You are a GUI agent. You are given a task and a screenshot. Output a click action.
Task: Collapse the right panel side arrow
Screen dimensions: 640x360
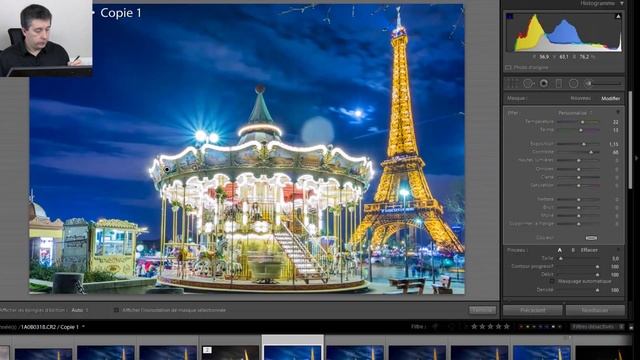[637, 158]
